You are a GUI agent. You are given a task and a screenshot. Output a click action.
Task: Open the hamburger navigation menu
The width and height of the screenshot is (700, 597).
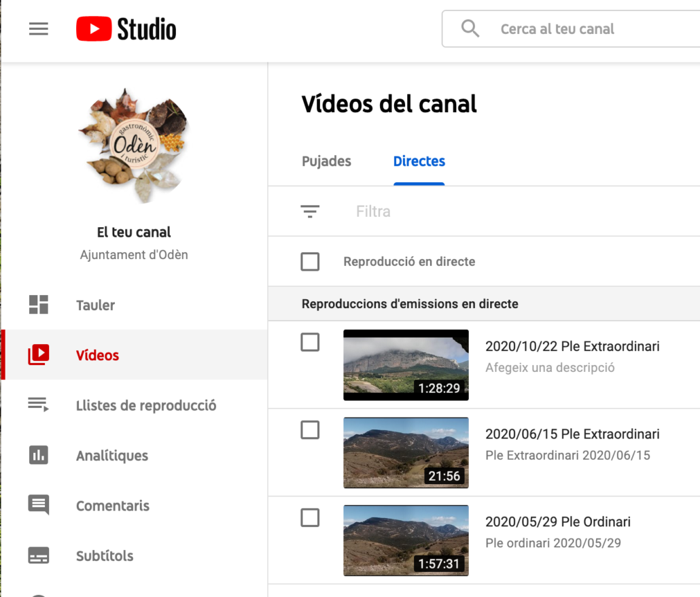38,29
